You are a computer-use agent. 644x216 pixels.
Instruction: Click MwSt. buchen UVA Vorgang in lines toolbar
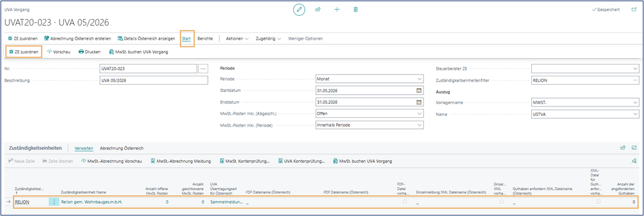(x=362, y=162)
